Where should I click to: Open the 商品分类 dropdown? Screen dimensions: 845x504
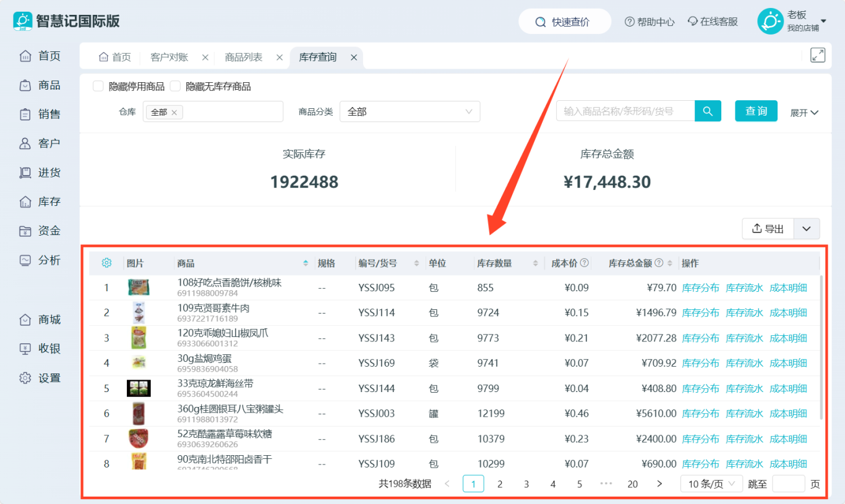click(410, 112)
